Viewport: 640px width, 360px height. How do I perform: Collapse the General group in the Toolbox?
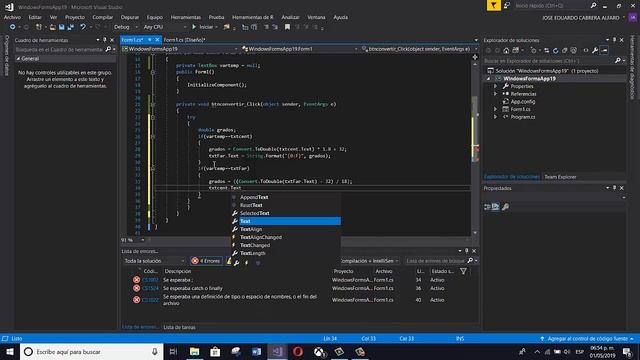coord(18,59)
